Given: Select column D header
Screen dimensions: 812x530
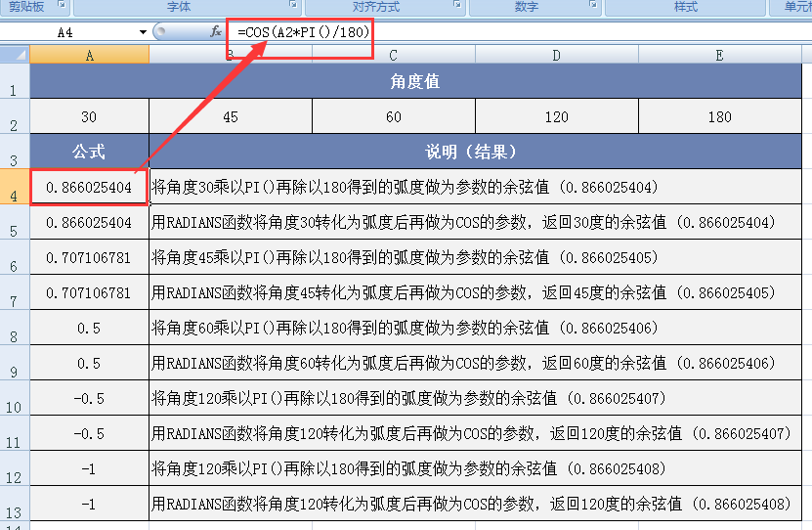Looking at the screenshot, I should coord(557,55).
